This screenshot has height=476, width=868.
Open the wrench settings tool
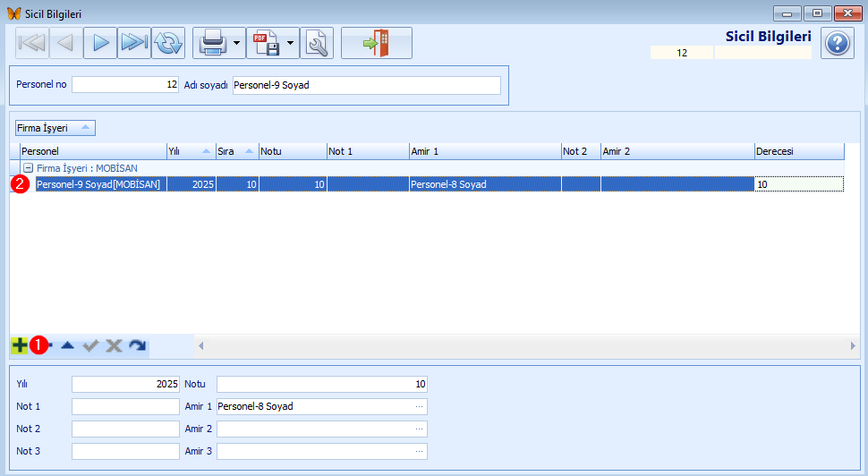[x=316, y=43]
